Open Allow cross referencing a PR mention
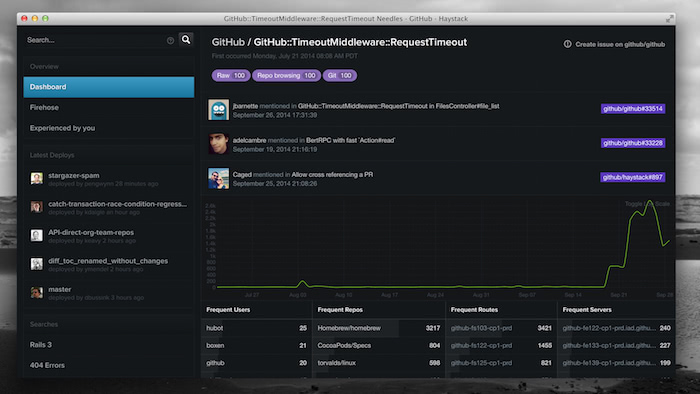 [x=332, y=174]
